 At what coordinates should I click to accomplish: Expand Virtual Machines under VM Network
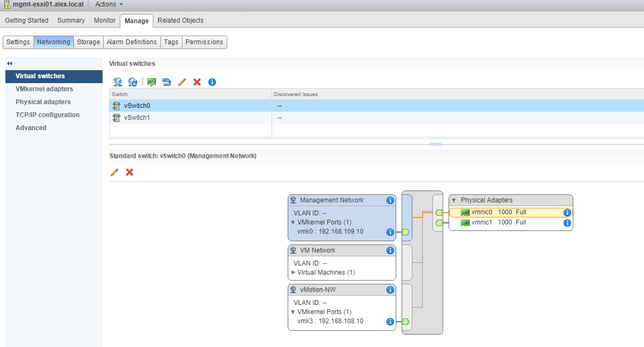click(294, 273)
